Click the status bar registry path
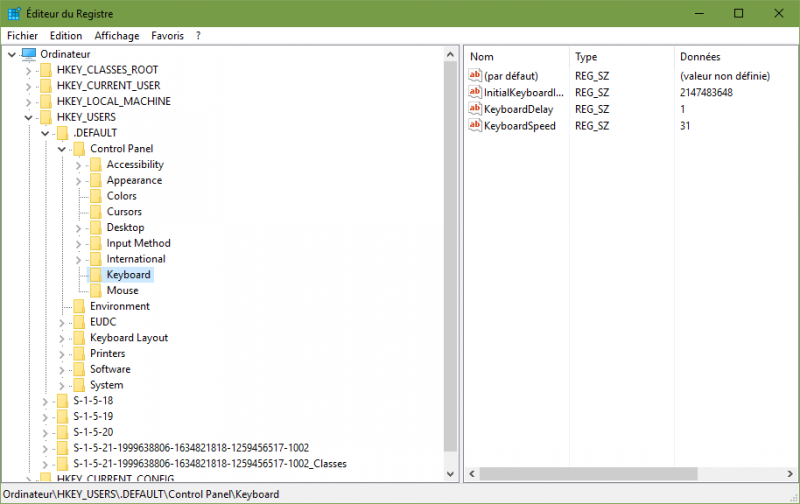 (141, 494)
